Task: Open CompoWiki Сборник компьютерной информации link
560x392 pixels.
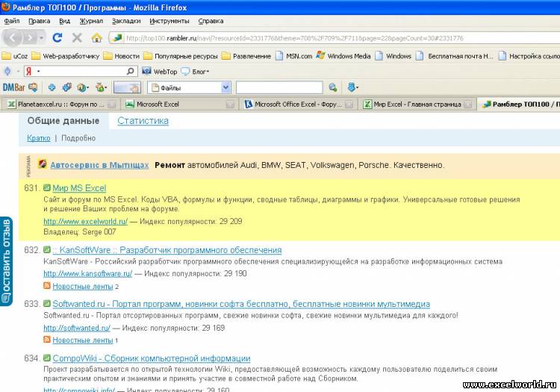Action: tap(152, 358)
